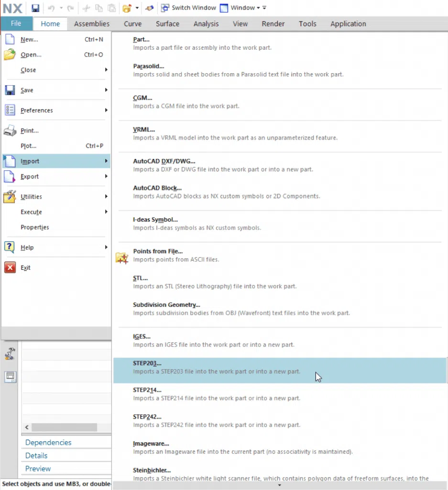Open the View tab
This screenshot has height=490, width=448.
pyautogui.click(x=240, y=24)
